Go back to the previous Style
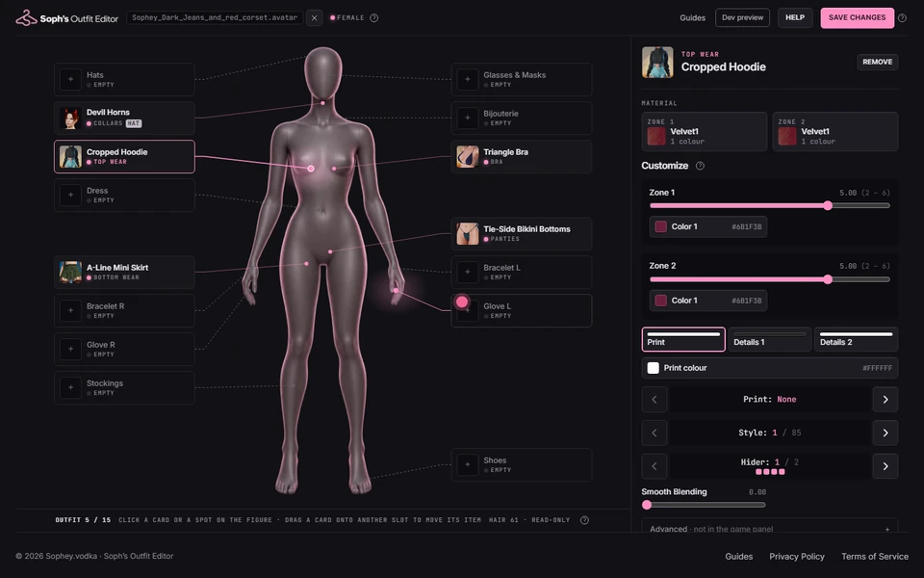 pyautogui.click(x=654, y=433)
